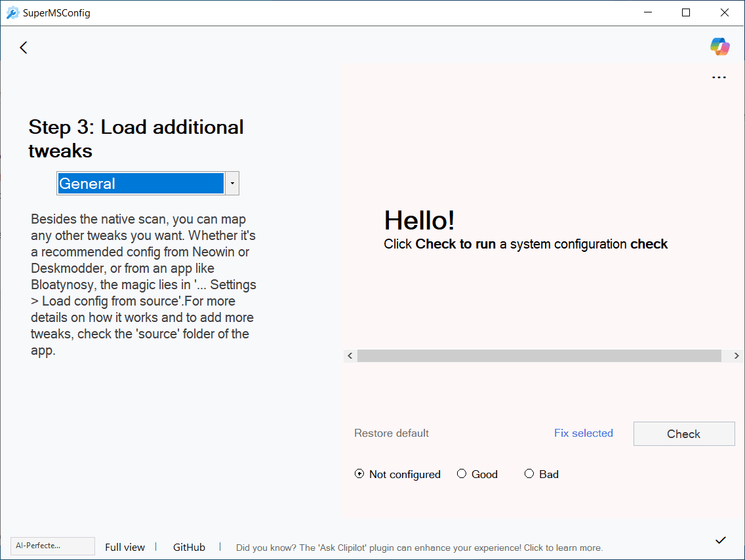The height and width of the screenshot is (560, 745).
Task: Click the SuperMSConfig app icon in title bar
Action: [x=12, y=12]
